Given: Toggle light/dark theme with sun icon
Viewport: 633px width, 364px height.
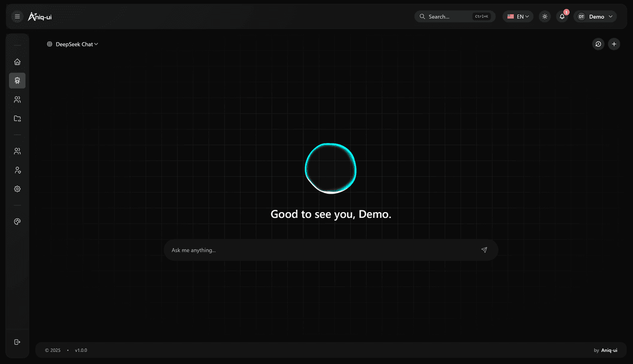Looking at the screenshot, I should click(545, 17).
